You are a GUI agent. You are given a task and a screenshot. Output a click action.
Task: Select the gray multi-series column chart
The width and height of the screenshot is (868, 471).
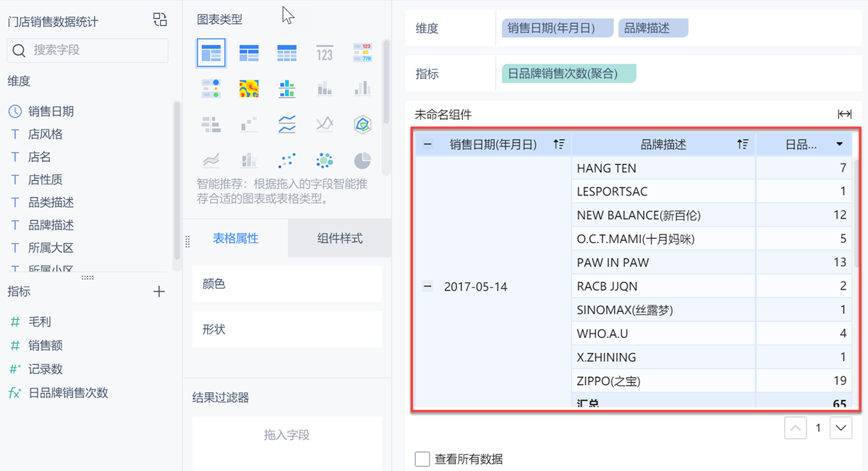pos(362,88)
